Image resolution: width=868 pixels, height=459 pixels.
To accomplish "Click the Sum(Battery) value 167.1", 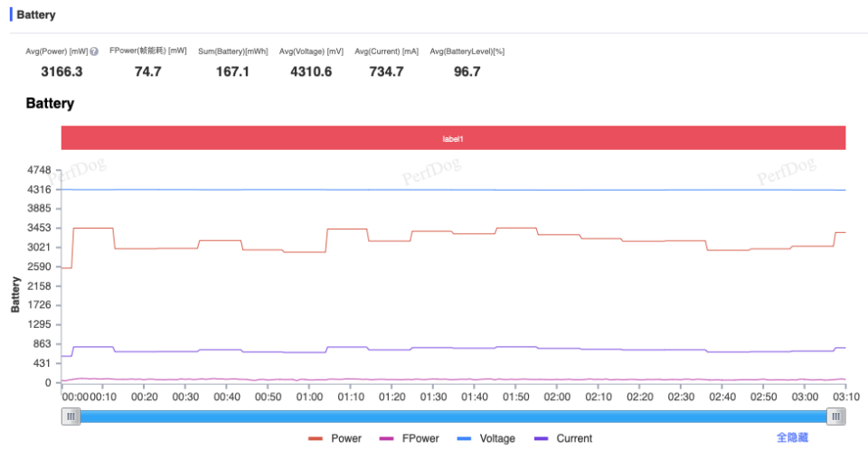I will pos(232,71).
